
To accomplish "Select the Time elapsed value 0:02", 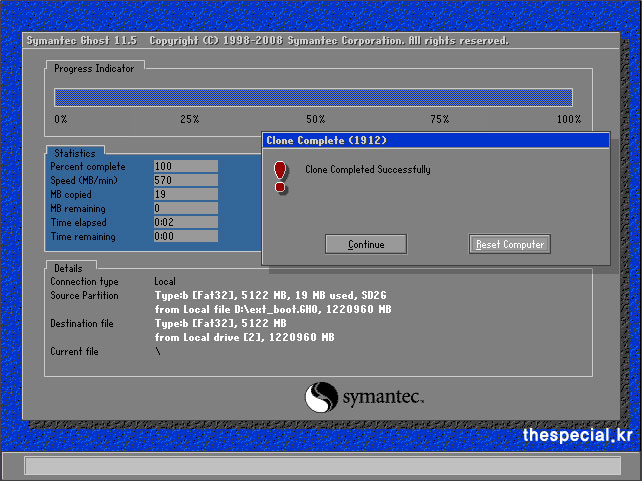I will click(186, 222).
